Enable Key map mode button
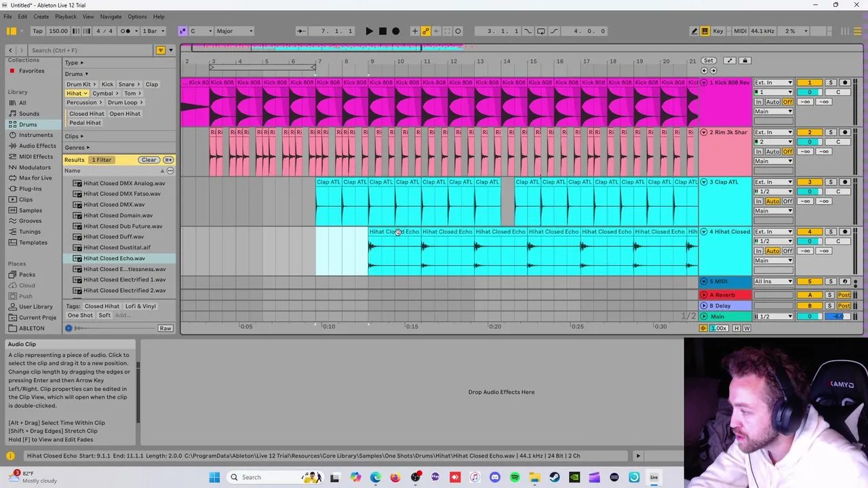868x488 pixels. 717,31
